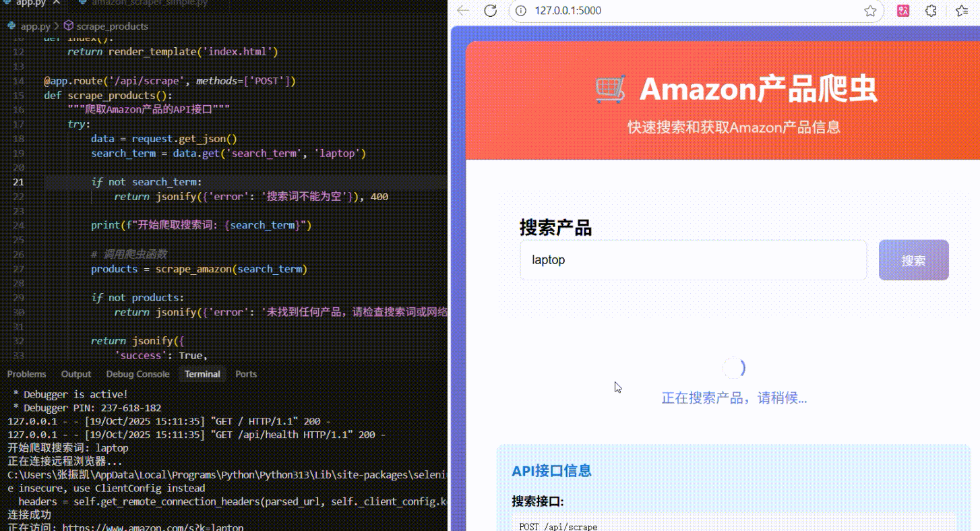
Task: Click the data = request.get_json() line
Action: tap(164, 139)
